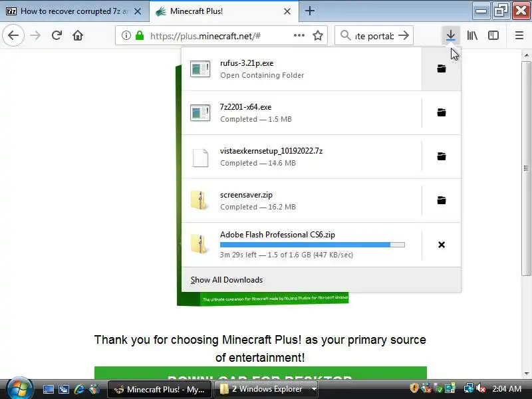Show the sidebars
This screenshot has width=532, height=399.
493,35
